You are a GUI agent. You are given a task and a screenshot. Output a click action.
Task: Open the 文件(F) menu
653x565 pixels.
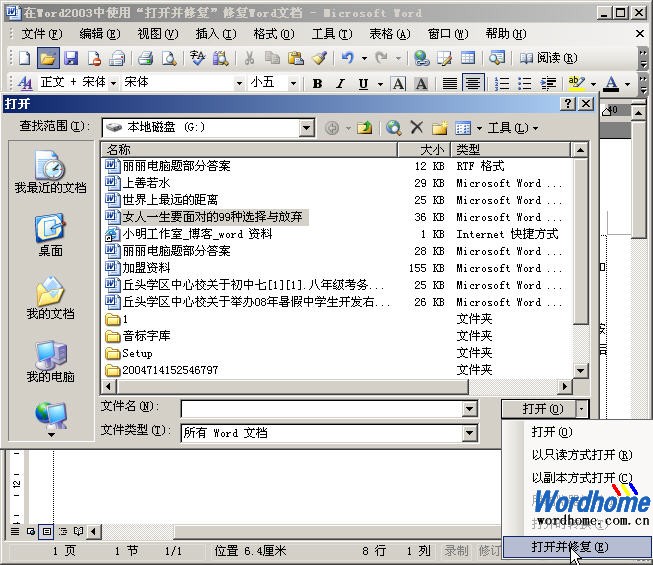pyautogui.click(x=42, y=33)
